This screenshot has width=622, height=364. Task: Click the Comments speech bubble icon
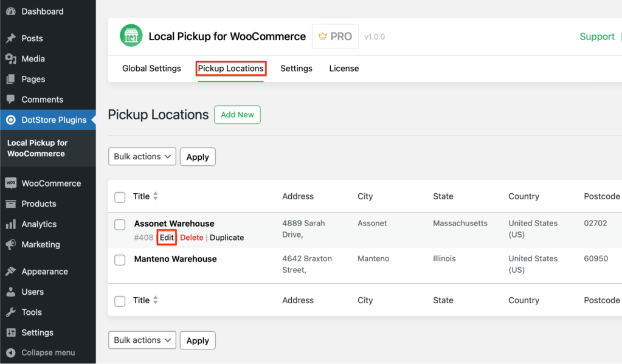[11, 99]
